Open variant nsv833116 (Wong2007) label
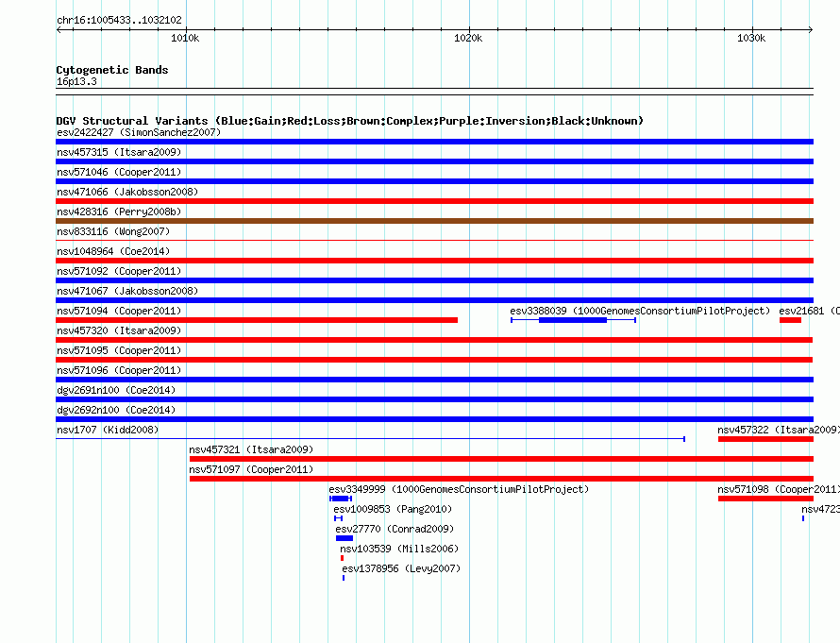 pos(113,231)
